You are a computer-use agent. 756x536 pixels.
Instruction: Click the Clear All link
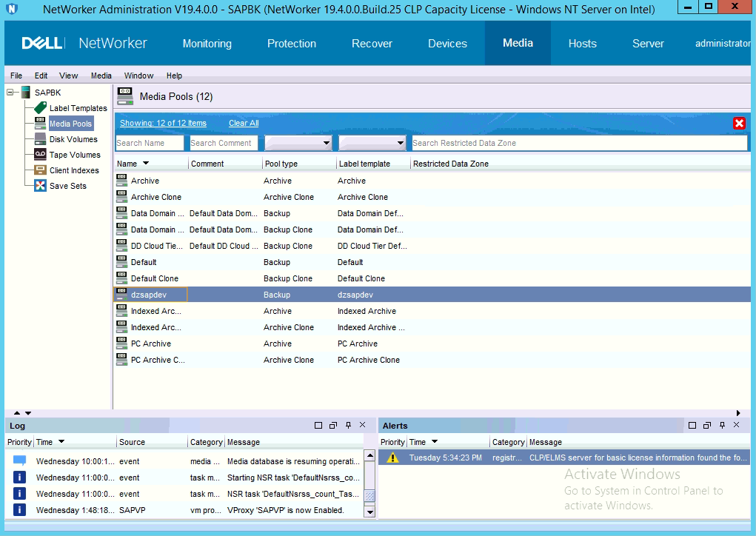tap(244, 123)
